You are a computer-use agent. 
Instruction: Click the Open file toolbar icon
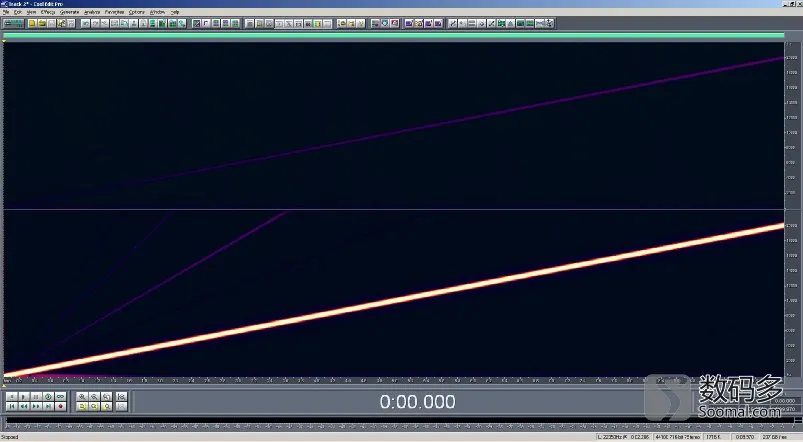coord(42,24)
